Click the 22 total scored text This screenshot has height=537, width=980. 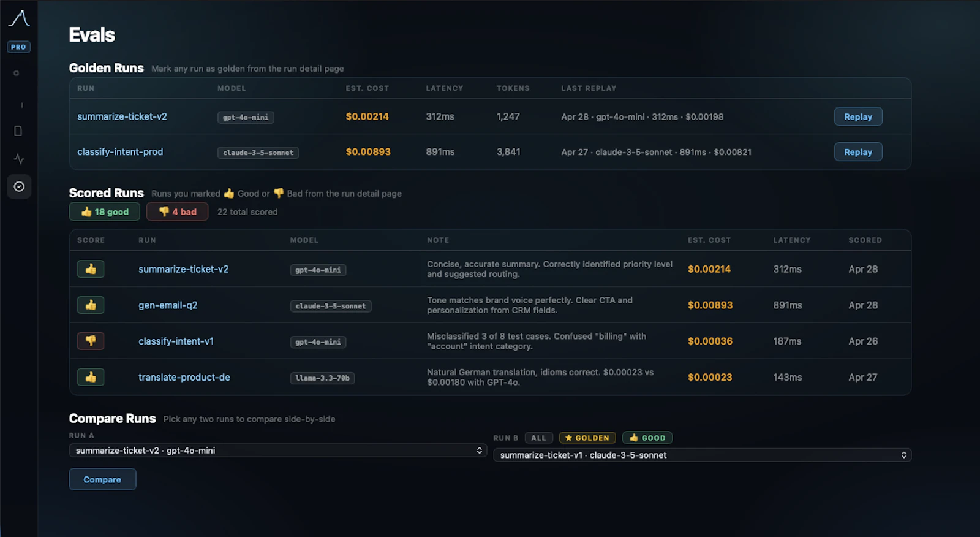[247, 212]
